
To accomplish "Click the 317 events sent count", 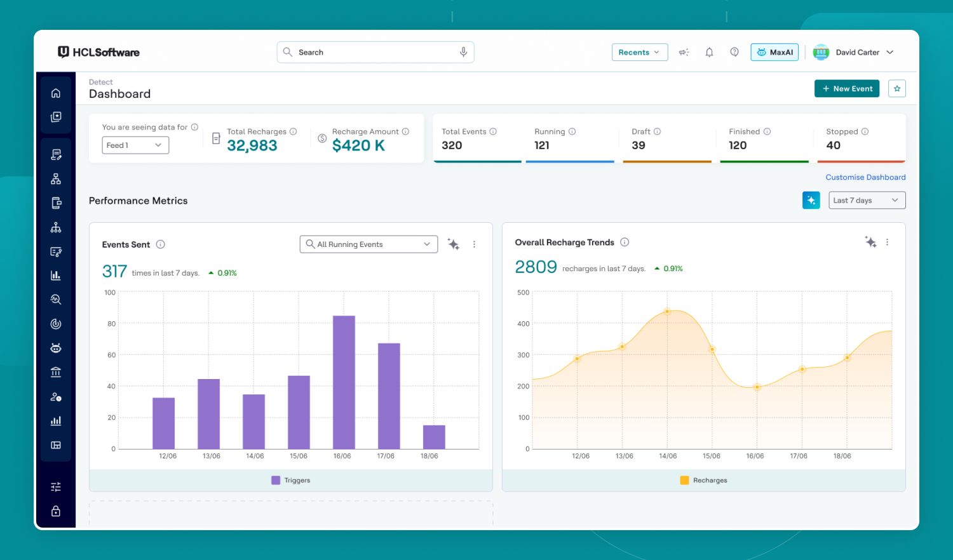I will point(114,272).
